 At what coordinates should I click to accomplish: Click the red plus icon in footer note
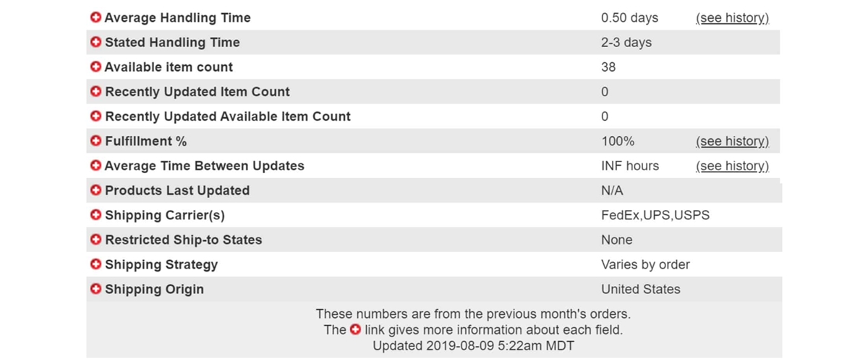pyautogui.click(x=355, y=329)
